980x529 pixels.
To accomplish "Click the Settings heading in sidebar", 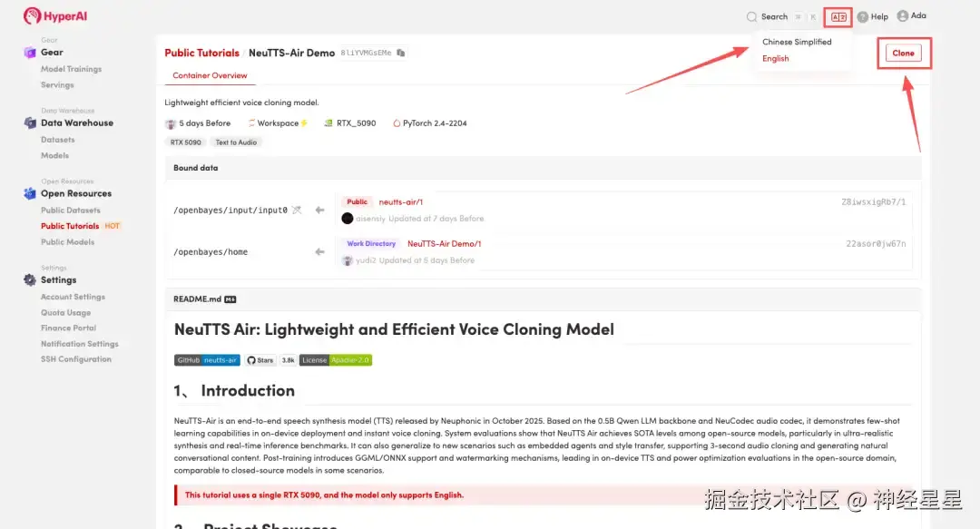I will 59,280.
